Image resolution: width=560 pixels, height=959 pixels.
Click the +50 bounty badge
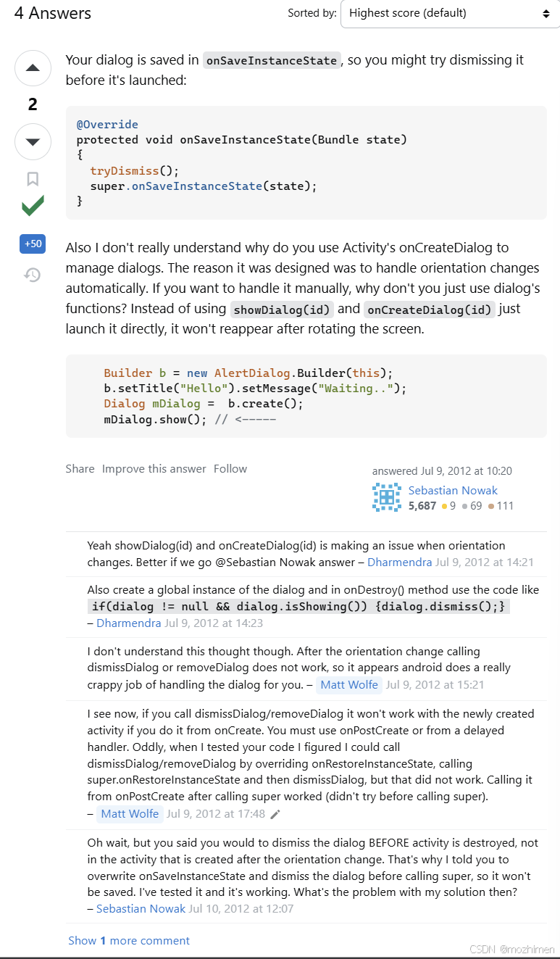(x=32, y=244)
